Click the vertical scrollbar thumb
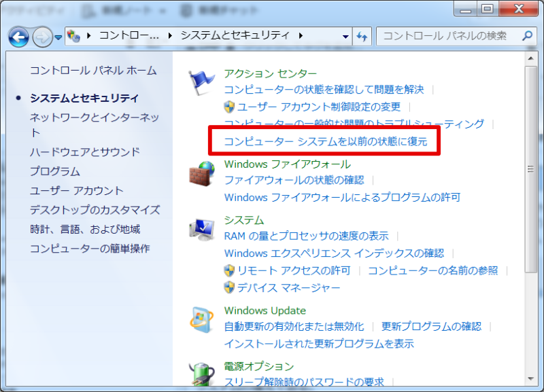 tap(530, 169)
